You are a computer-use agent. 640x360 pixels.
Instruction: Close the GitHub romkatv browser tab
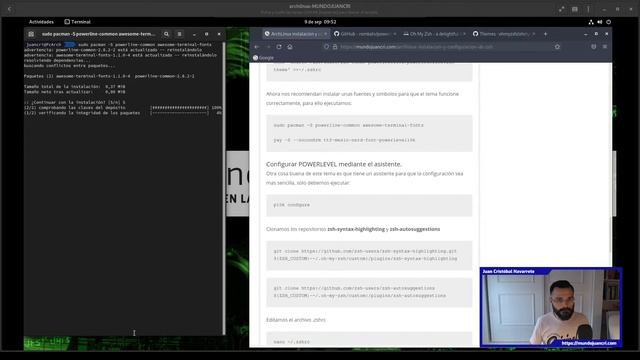click(395, 34)
